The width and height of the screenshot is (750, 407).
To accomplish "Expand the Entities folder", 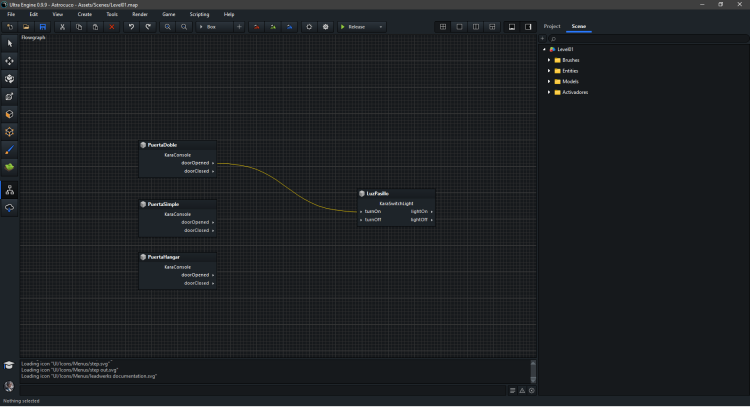I will (x=549, y=71).
